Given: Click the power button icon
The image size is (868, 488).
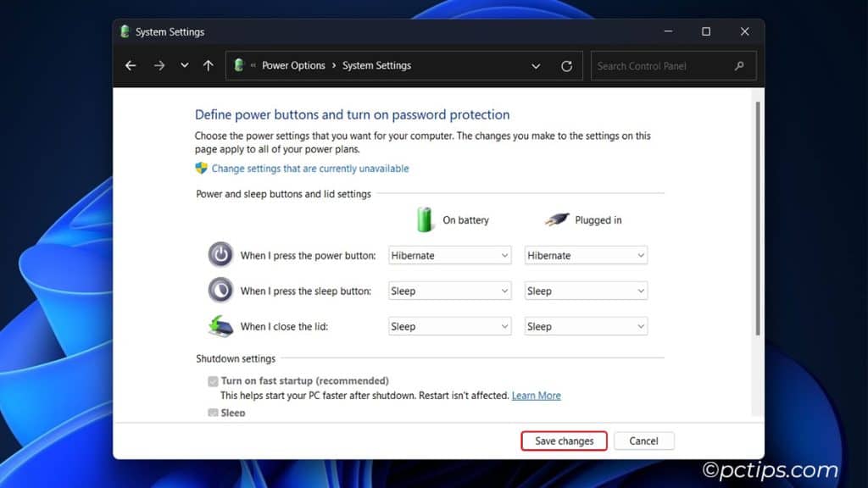Looking at the screenshot, I should pyautogui.click(x=220, y=254).
